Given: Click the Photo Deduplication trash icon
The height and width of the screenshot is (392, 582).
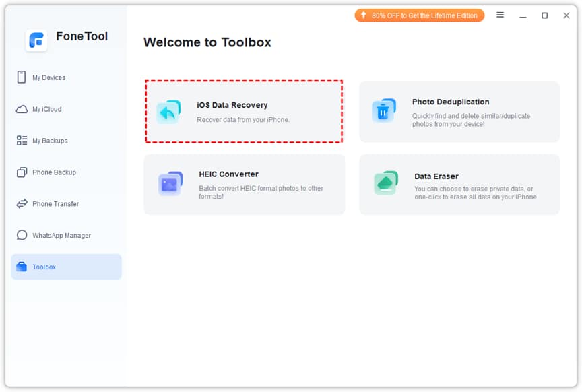Looking at the screenshot, I should coord(383,111).
